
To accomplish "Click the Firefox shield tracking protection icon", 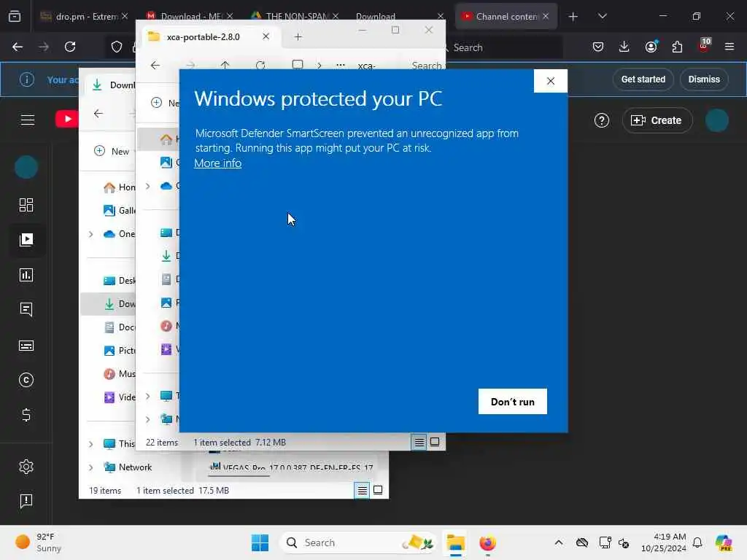I will point(117,47).
